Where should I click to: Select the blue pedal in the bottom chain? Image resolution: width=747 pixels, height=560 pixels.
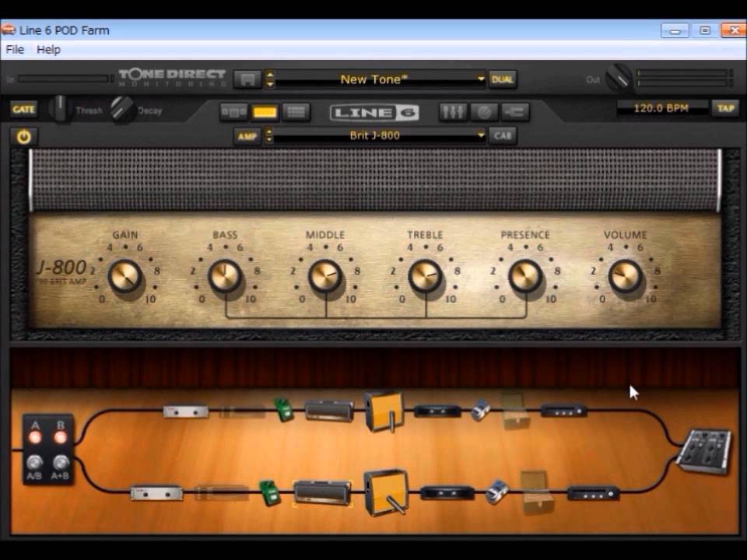point(497,492)
